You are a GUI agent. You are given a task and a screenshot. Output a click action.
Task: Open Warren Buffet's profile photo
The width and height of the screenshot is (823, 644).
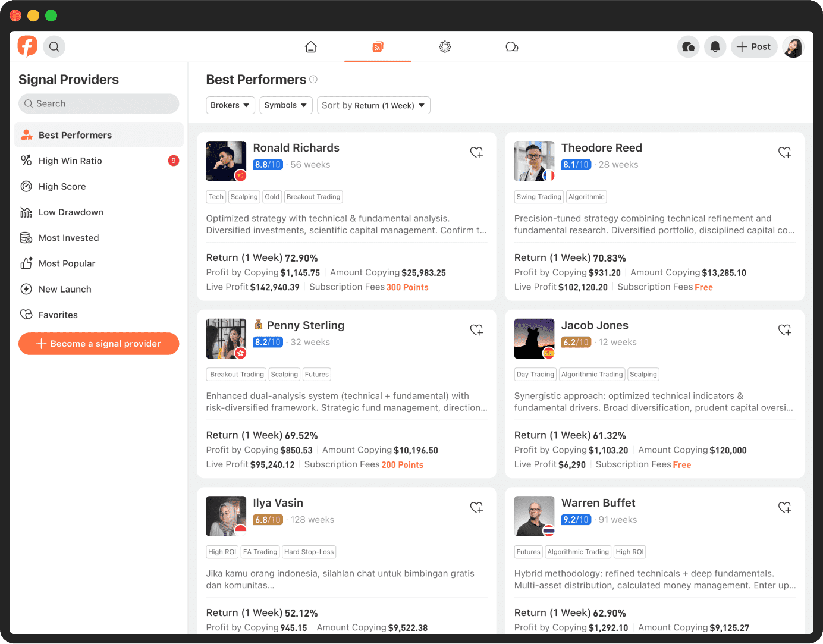(x=534, y=516)
